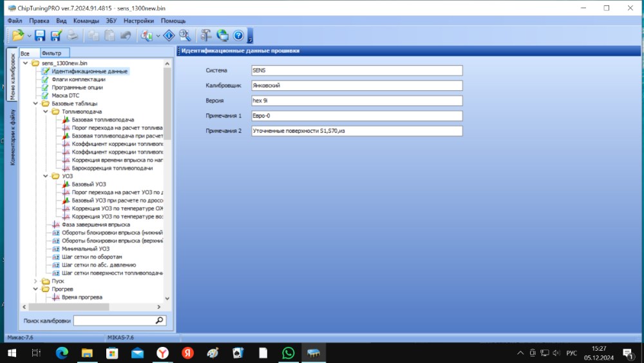Viewport: 644px width, 363px height.
Task: Switch to the Все tab
Action: (30, 53)
